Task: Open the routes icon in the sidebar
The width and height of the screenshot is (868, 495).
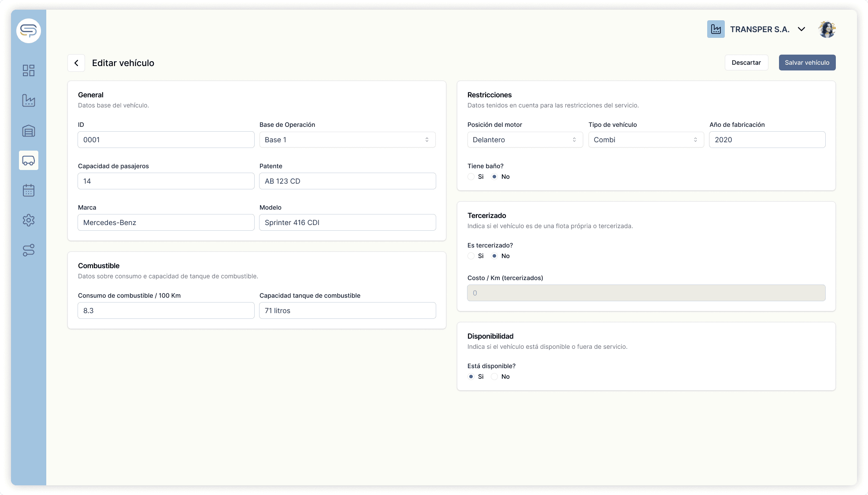Action: click(29, 250)
